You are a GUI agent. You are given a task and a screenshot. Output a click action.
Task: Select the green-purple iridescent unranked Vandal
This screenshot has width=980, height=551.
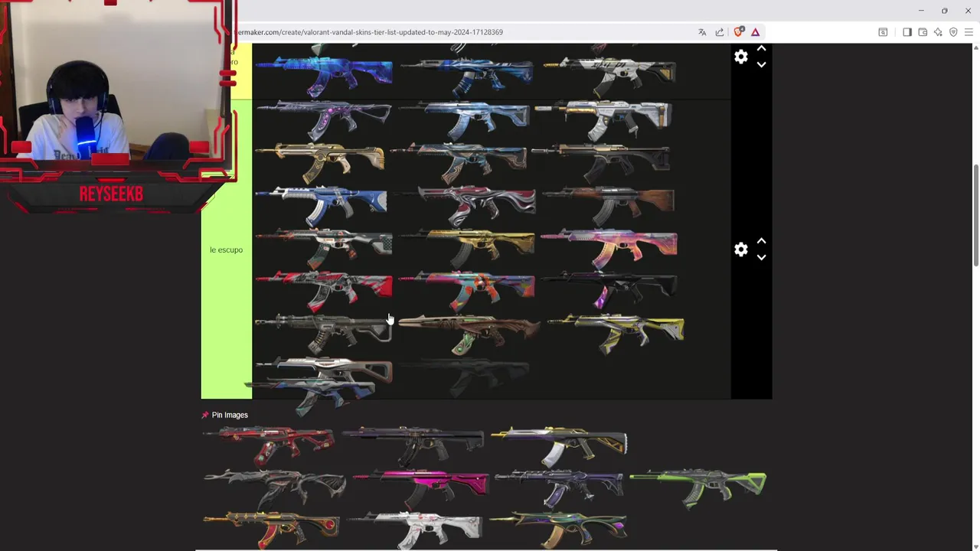(x=558, y=530)
